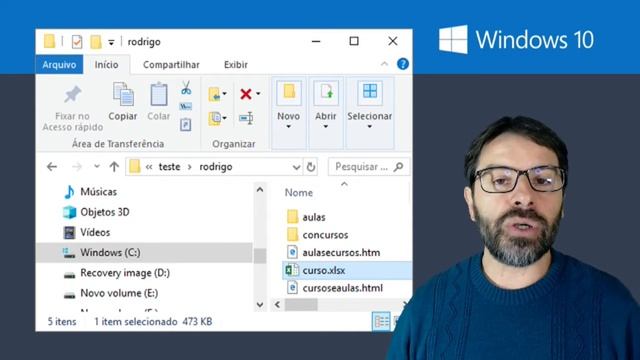Expand the Abrir dropdown arrow

click(326, 127)
